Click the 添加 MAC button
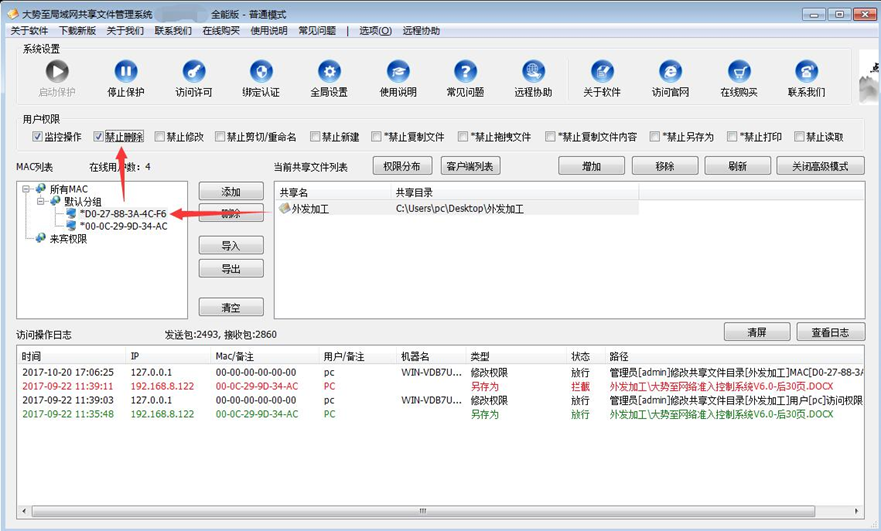Viewport: 881px width, 531px height. tap(231, 192)
